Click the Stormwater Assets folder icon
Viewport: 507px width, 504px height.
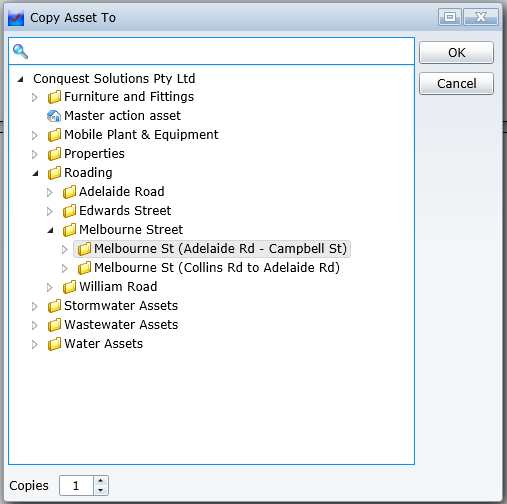click(54, 306)
